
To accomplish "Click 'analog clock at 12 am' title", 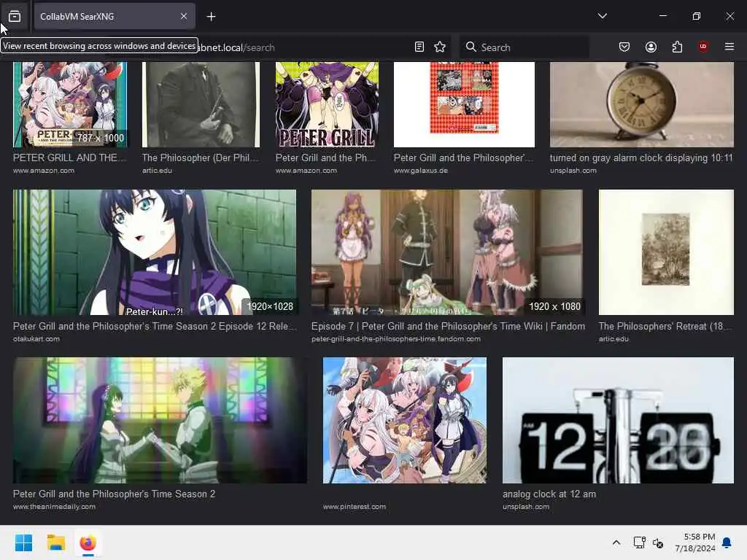I will pos(549,494).
